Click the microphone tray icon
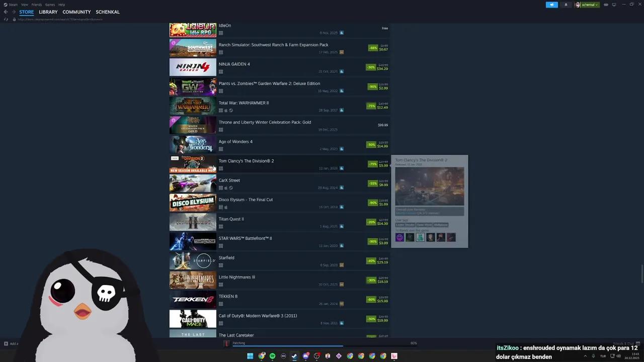Image resolution: width=644 pixels, height=362 pixels. (x=594, y=356)
